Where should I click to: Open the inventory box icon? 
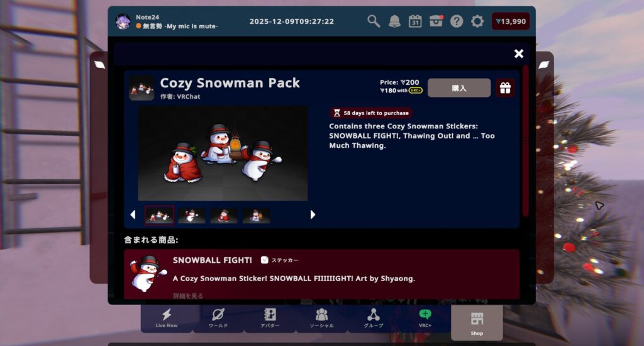tap(436, 21)
